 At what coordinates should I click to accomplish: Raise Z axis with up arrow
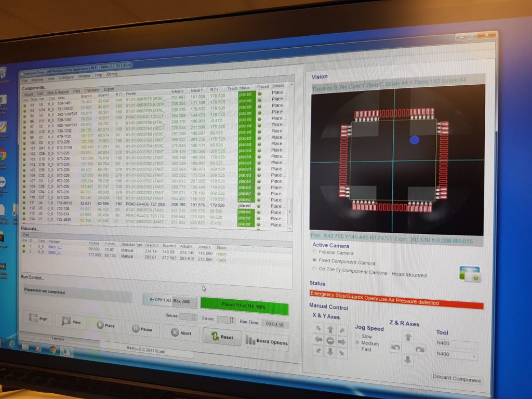pos(408,337)
